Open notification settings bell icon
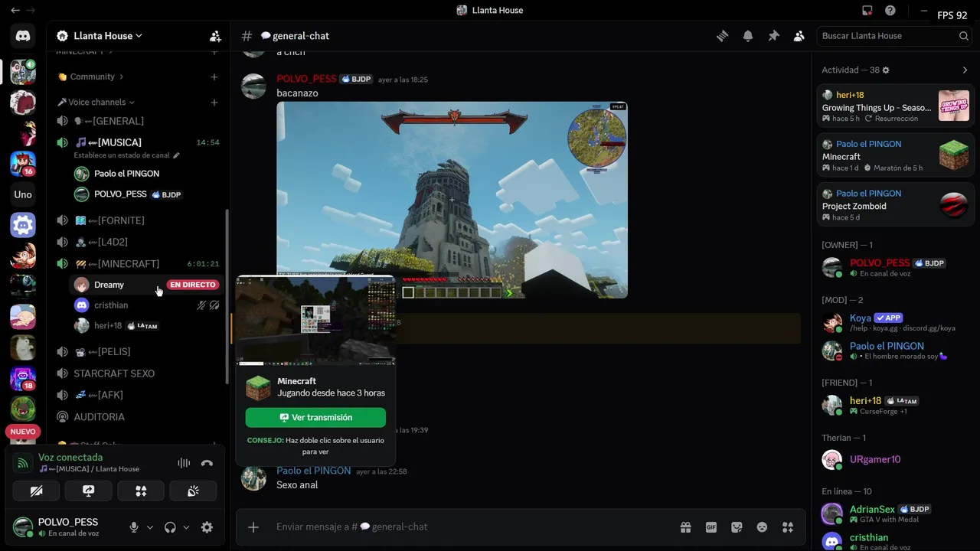This screenshot has width=980, height=551. pos(748,36)
